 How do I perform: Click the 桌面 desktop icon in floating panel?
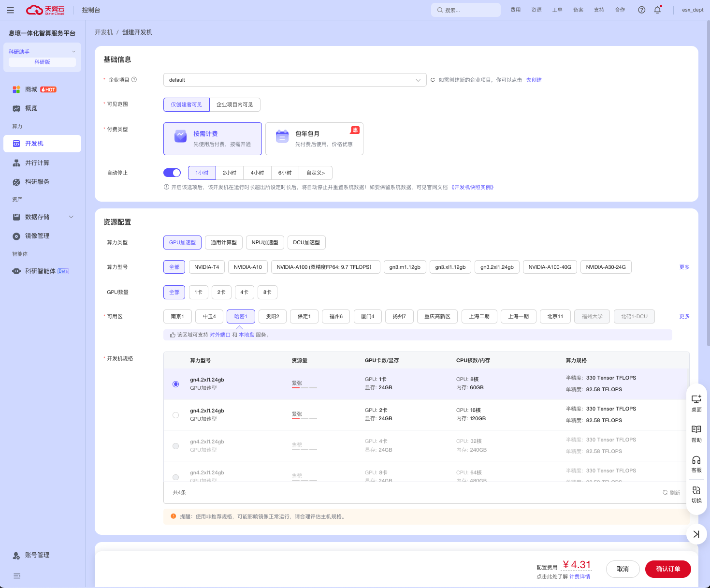click(x=696, y=403)
